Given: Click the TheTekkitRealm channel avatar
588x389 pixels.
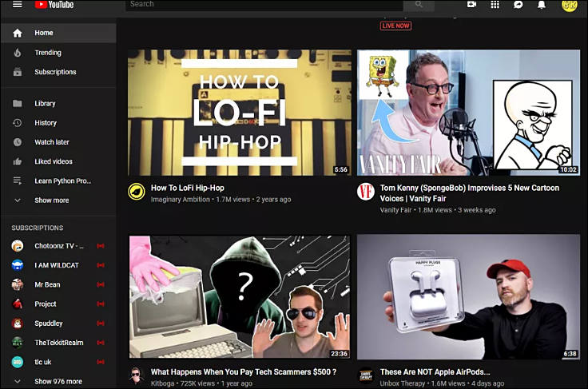Looking at the screenshot, I should coord(18,343).
